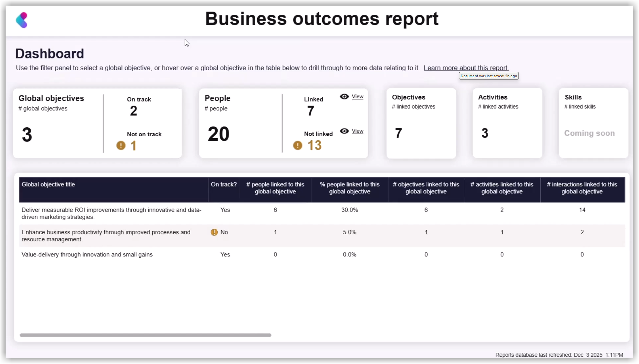Click the Global objective title column header
This screenshot has height=364, width=639.
tap(48, 184)
